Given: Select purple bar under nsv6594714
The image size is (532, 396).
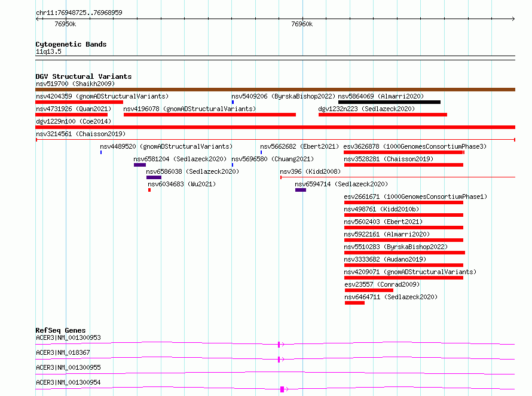Looking at the screenshot, I should click(x=301, y=190).
